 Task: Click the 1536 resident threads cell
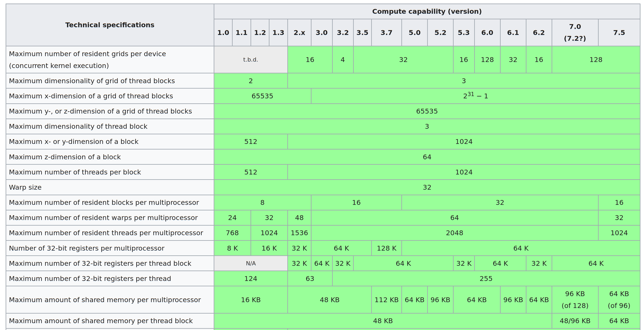[299, 233]
